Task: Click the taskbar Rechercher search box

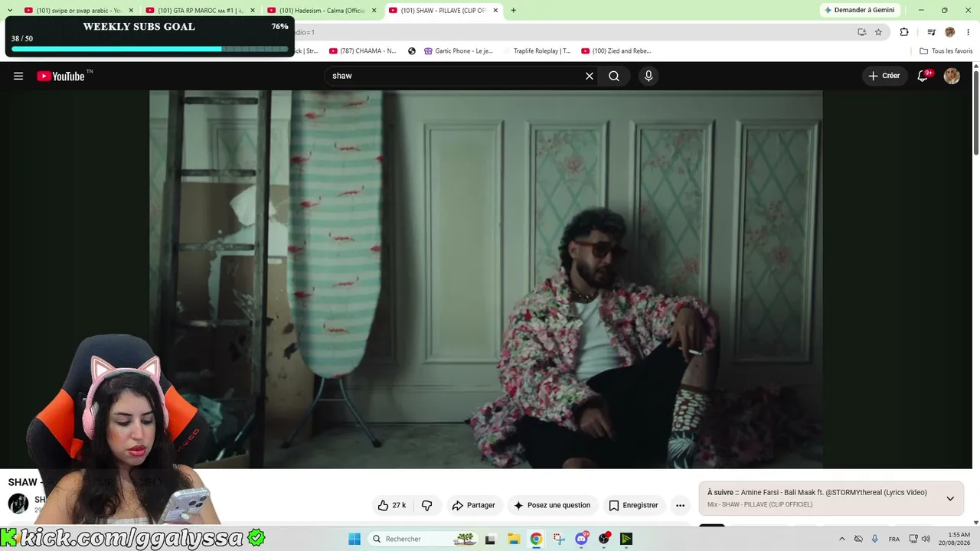Action: pos(423,539)
